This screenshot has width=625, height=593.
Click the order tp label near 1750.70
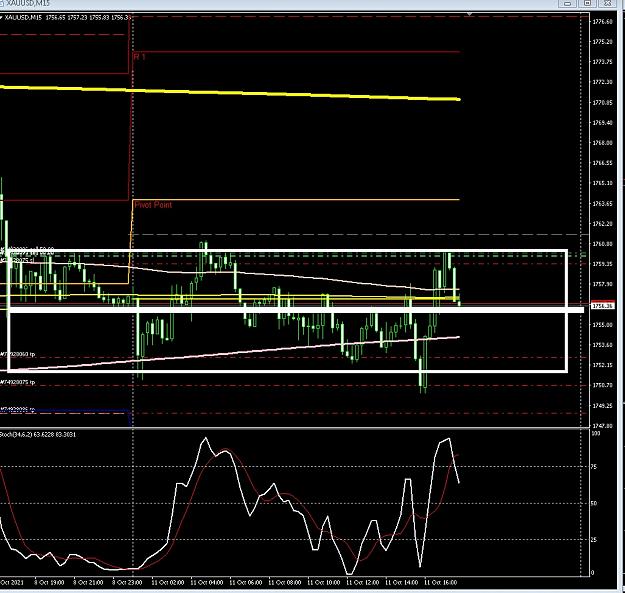[18, 382]
